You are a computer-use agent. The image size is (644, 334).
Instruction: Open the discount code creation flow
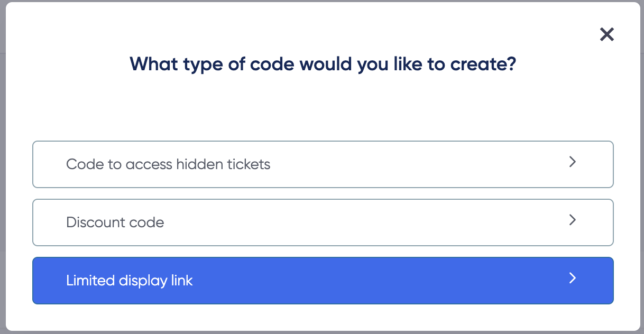pos(323,222)
